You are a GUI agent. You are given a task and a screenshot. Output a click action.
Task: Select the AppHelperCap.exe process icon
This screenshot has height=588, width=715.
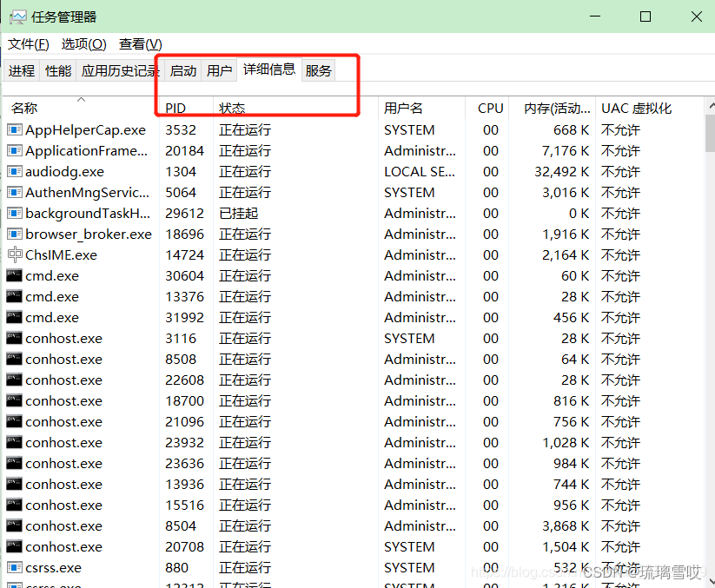tap(15, 130)
